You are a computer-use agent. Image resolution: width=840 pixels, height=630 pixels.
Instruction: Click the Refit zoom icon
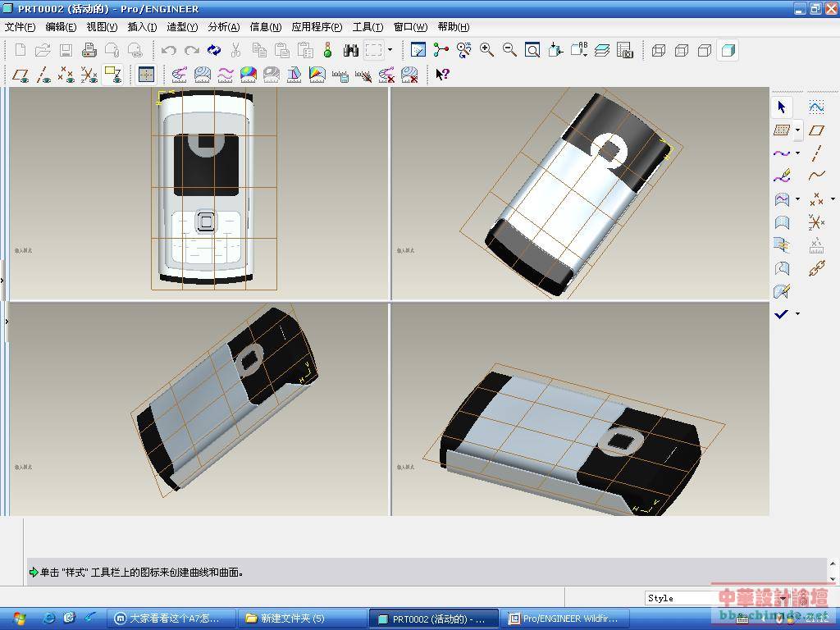(x=532, y=50)
